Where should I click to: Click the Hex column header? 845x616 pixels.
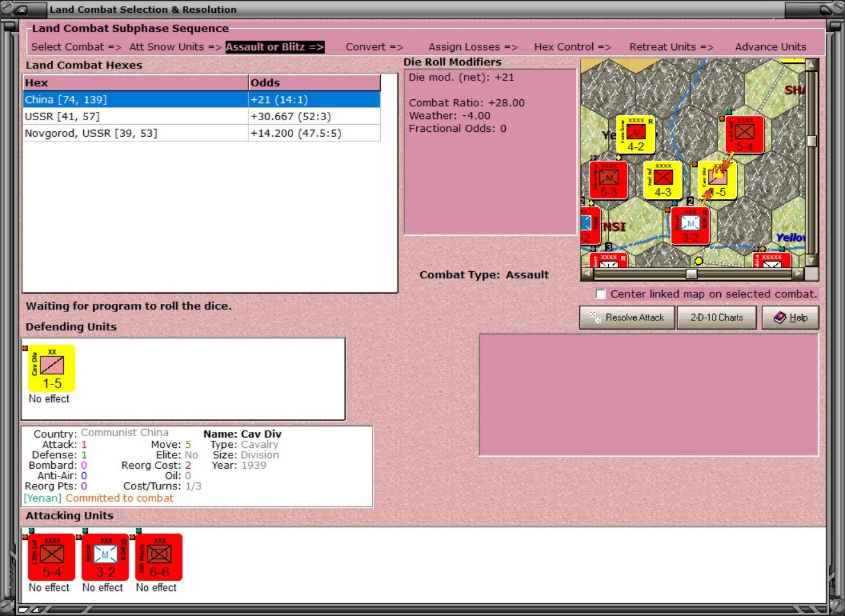tap(135, 83)
